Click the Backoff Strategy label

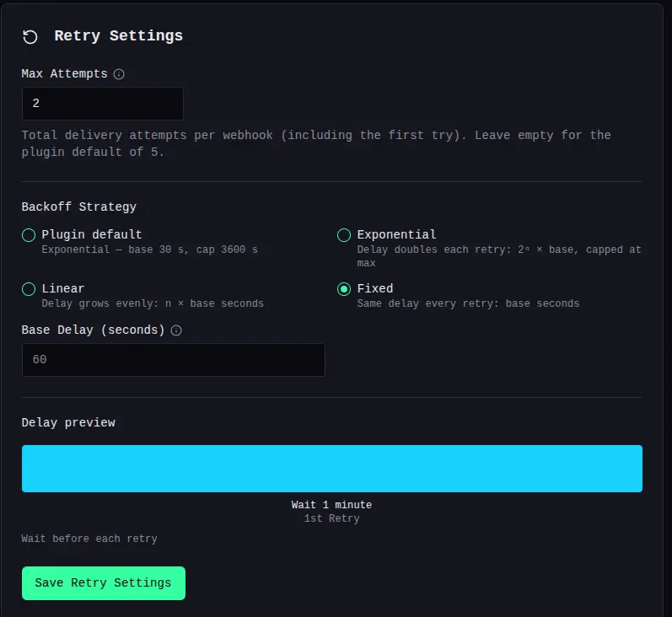coord(79,207)
